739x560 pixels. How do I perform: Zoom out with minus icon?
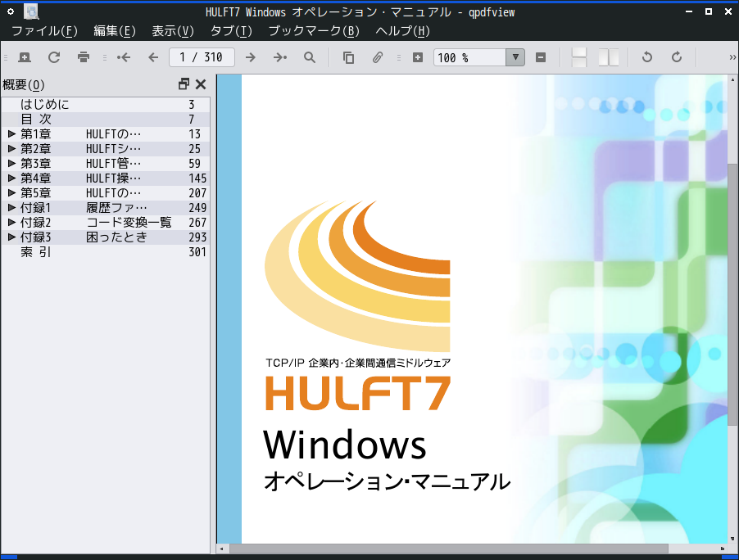(x=541, y=57)
